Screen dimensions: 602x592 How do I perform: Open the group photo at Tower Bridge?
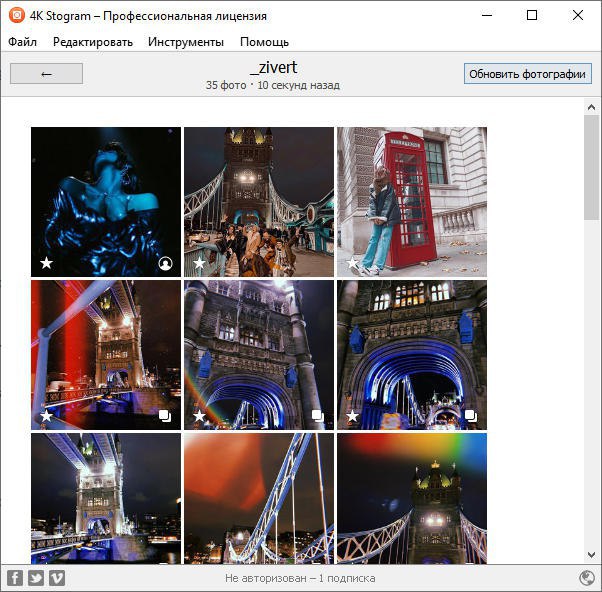click(259, 202)
